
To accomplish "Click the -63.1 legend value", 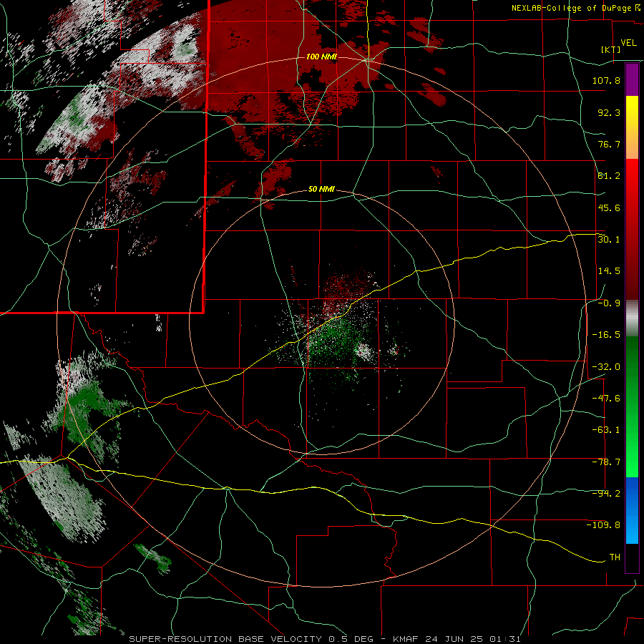I will (606, 430).
